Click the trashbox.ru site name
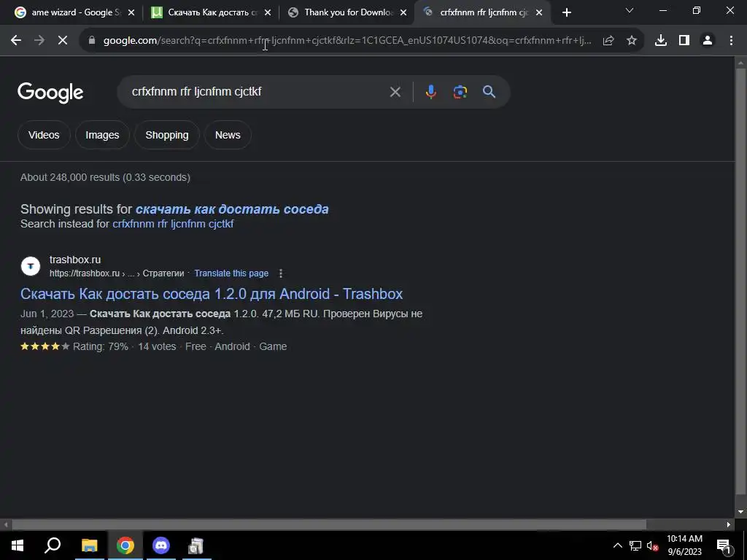 75,260
